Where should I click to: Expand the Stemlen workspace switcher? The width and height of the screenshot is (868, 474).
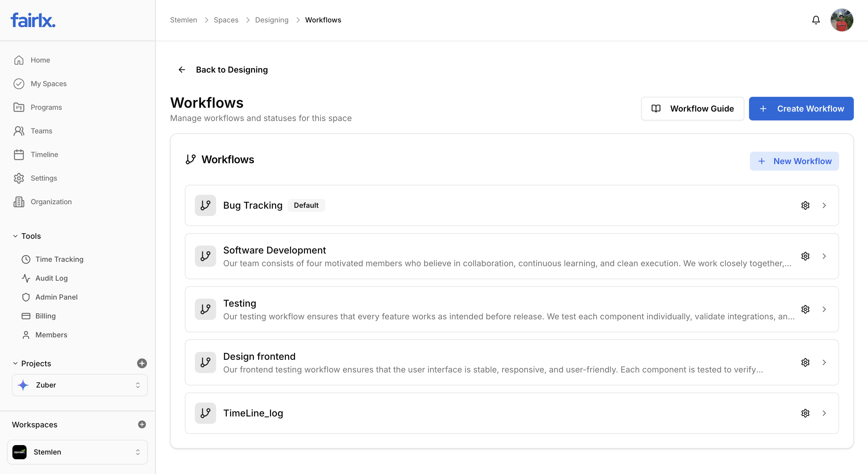[77, 452]
